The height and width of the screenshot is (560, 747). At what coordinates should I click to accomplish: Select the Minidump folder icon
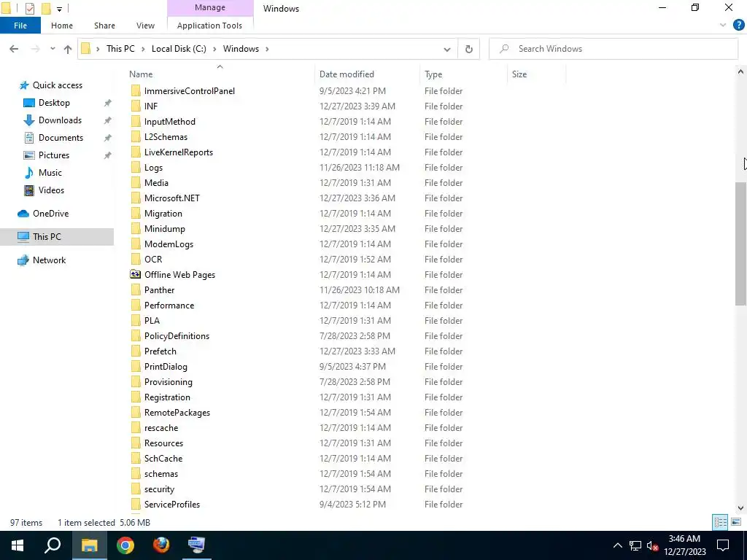tap(136, 228)
